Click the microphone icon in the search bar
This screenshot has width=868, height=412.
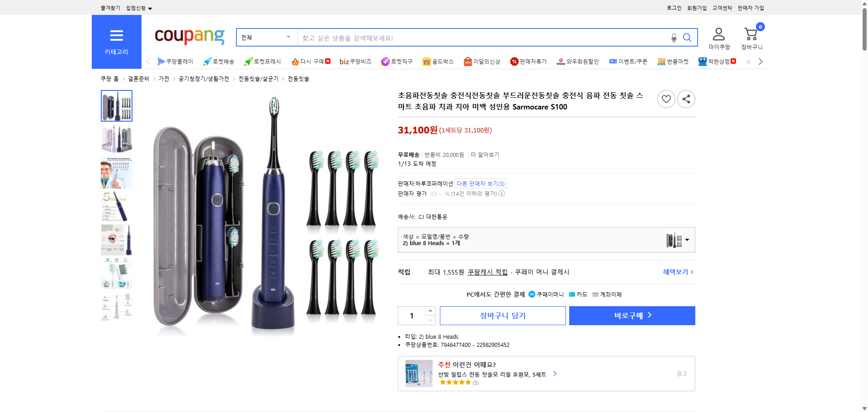674,38
